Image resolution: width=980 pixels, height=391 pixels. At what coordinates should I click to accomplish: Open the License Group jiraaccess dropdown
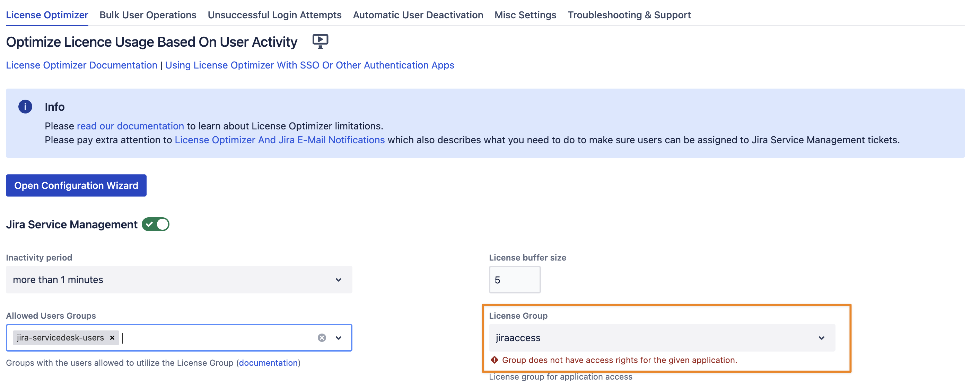(x=662, y=337)
